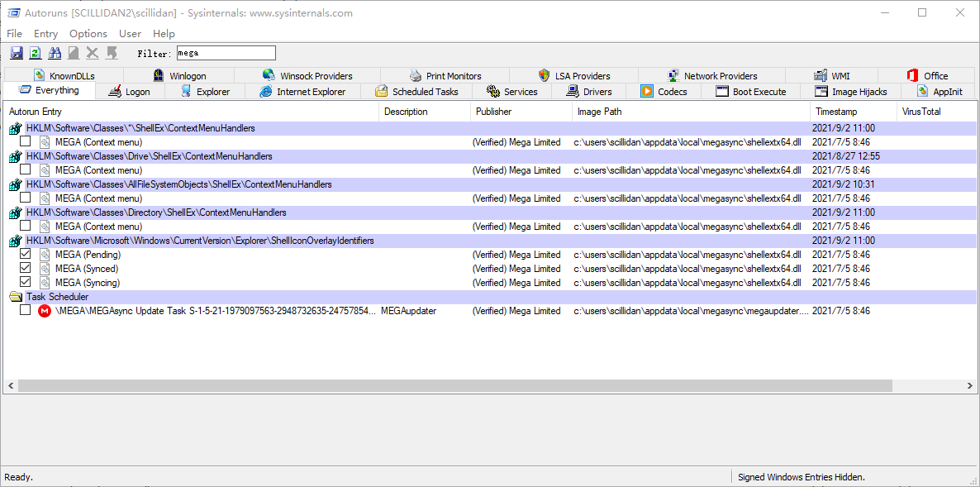Open the User menu

click(x=130, y=34)
